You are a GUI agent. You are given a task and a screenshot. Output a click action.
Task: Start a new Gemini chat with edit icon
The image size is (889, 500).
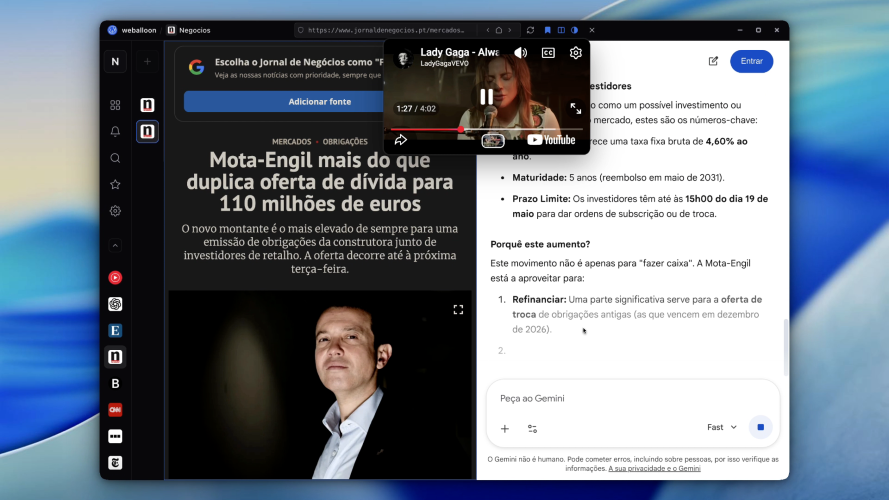[x=713, y=61]
